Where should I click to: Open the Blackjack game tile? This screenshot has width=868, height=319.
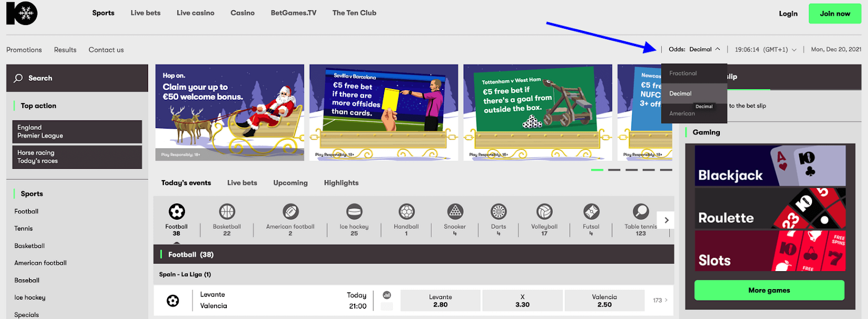(770, 166)
